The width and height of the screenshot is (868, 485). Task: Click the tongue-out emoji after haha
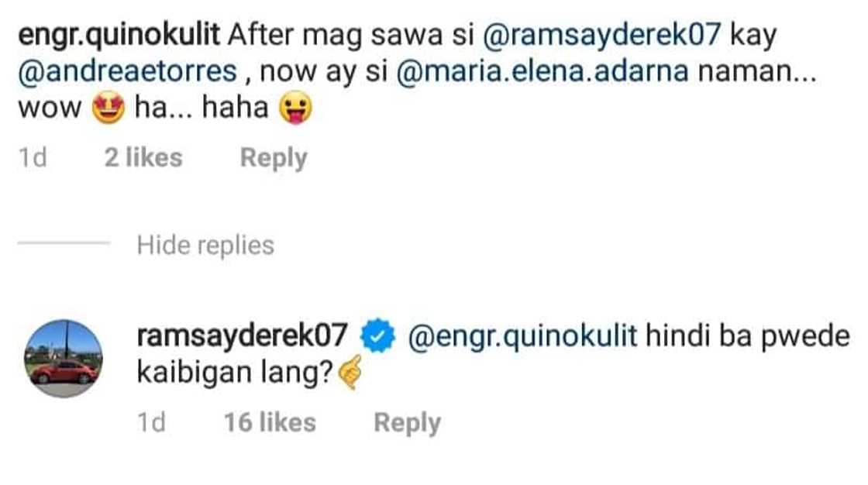[x=295, y=108]
